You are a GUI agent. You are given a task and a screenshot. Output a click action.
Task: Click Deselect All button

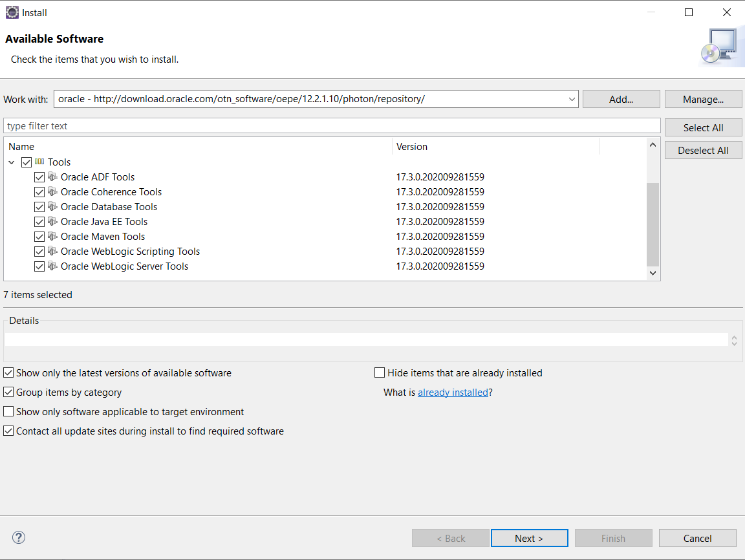coord(703,151)
